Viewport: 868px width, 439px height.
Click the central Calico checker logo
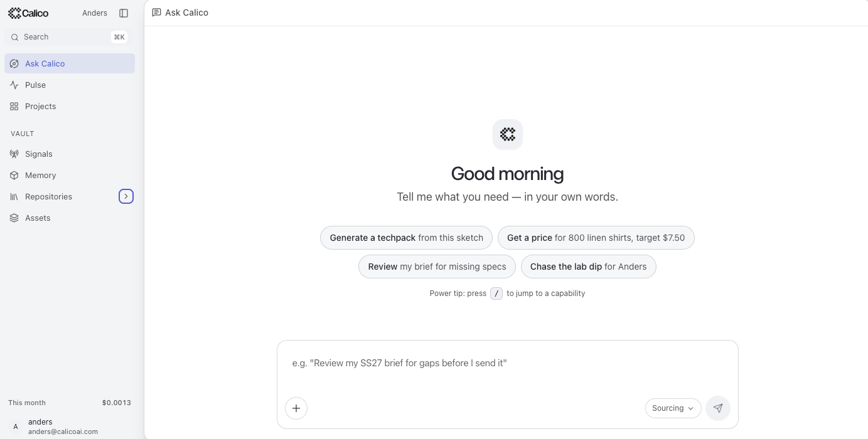click(x=508, y=134)
